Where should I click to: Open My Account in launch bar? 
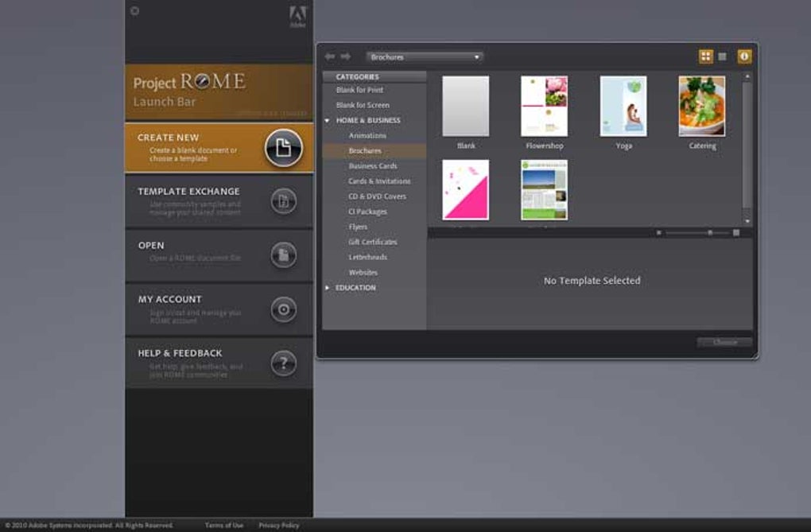pos(219,309)
